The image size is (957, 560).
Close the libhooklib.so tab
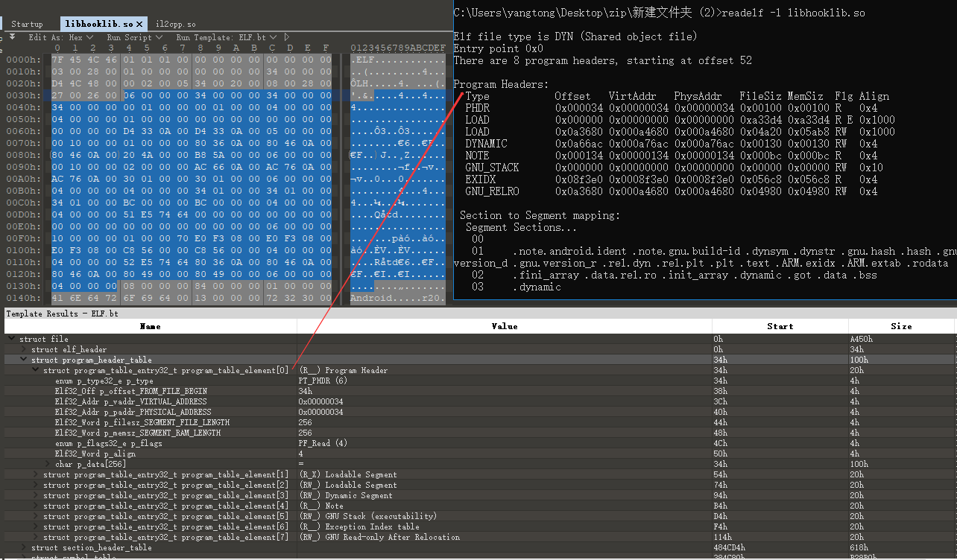(x=139, y=24)
